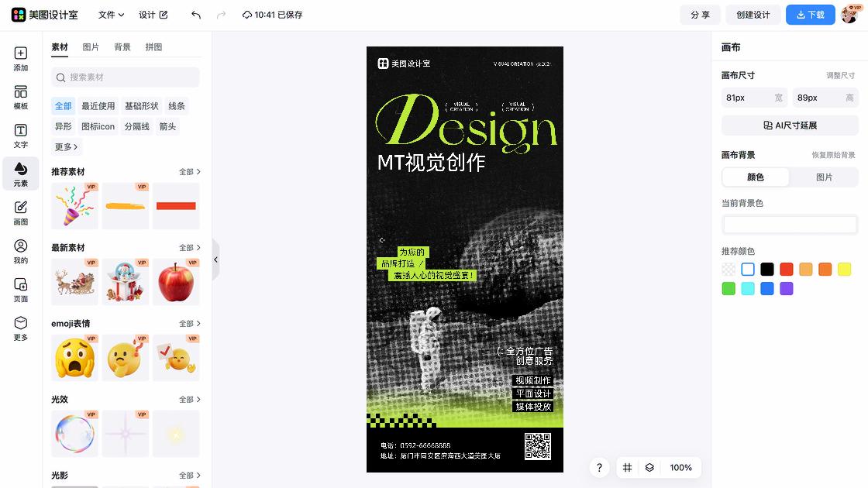Pick the red recommended color swatch
The width and height of the screenshot is (868, 488).
click(786, 270)
